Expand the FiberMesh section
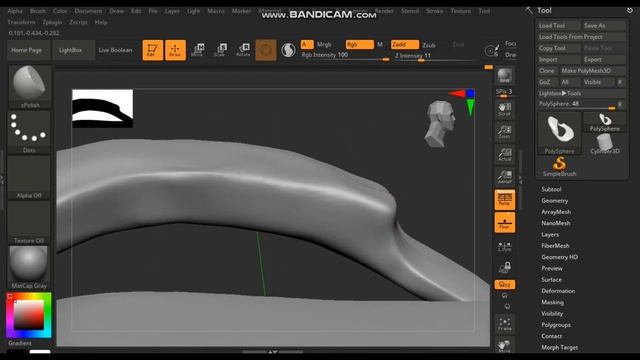Viewport: 640px width, 360px height. tap(555, 246)
